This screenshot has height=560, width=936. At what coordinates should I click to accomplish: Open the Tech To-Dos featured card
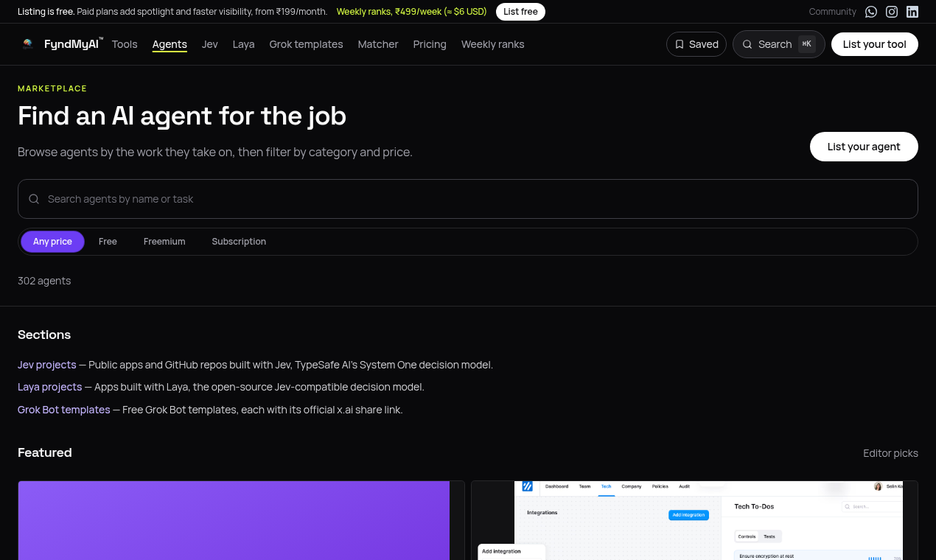click(x=694, y=520)
